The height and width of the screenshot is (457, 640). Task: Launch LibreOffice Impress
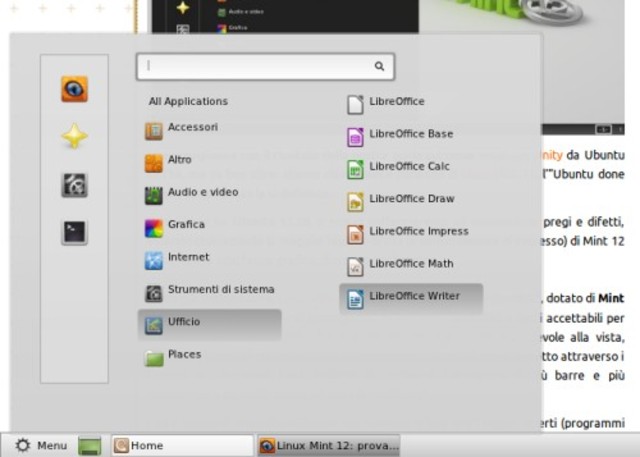point(411,234)
